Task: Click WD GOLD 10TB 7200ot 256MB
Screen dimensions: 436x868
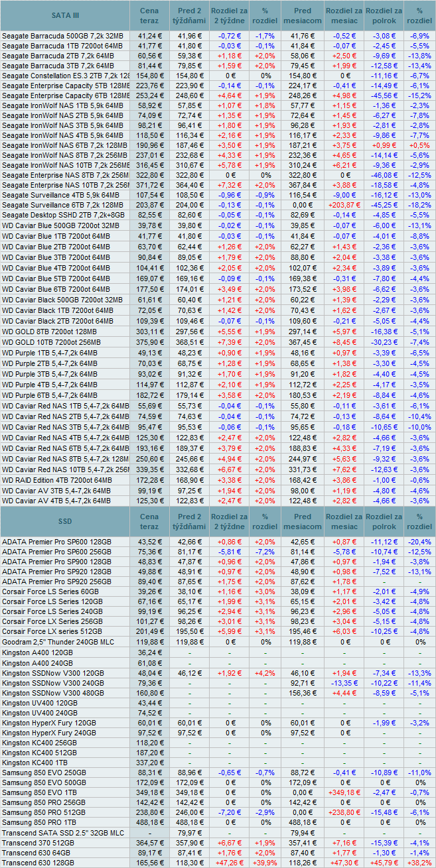Action: [52, 342]
